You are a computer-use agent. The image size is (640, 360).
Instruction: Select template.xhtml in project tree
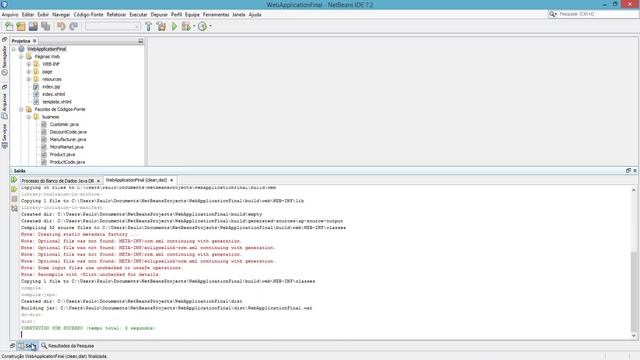coord(57,102)
